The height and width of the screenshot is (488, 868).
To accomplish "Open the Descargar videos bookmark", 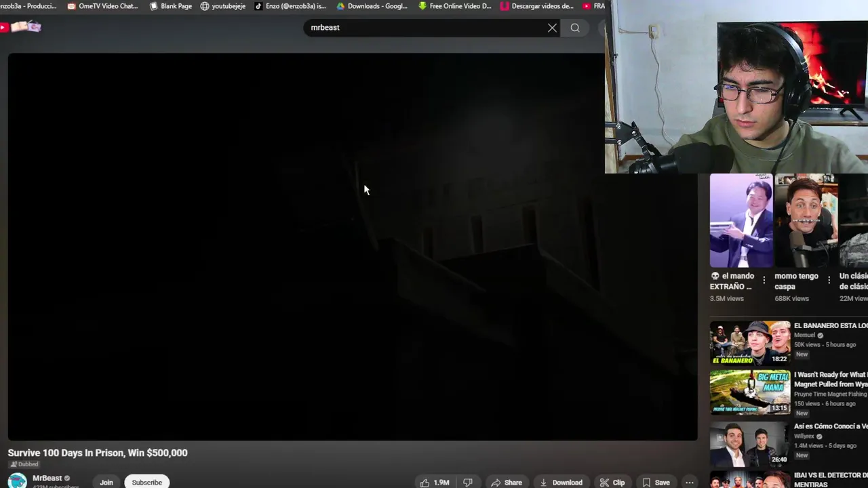I will click(536, 6).
